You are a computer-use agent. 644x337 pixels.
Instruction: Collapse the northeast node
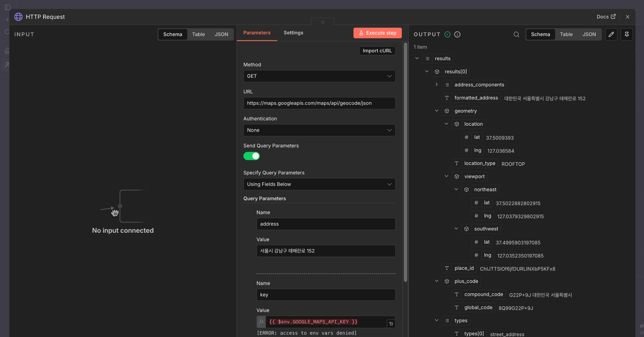click(456, 189)
